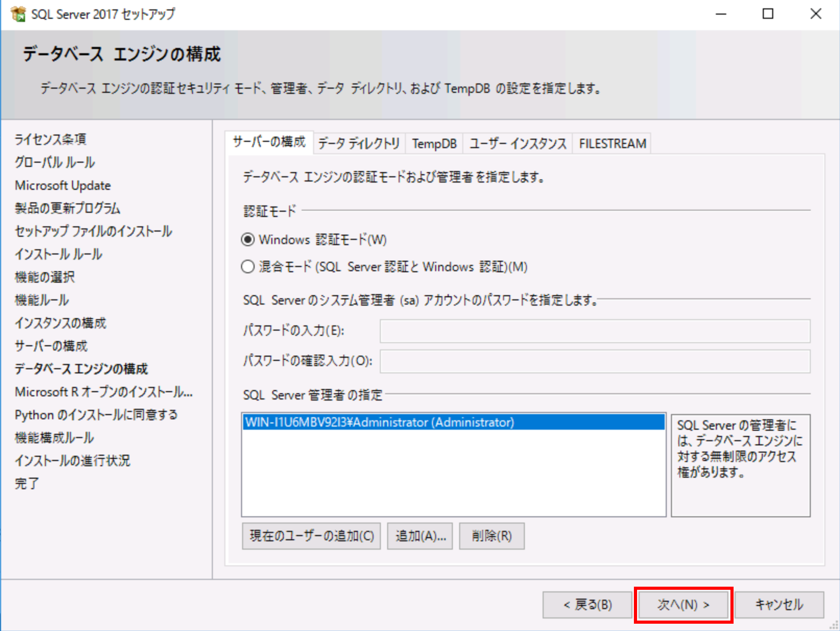
Task: Click Microsoft R オープンのインストール step
Action: click(104, 392)
